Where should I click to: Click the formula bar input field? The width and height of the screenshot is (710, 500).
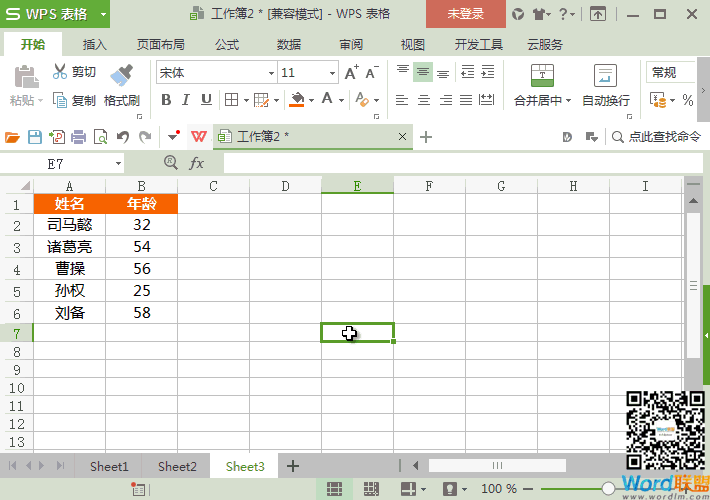pos(463,163)
